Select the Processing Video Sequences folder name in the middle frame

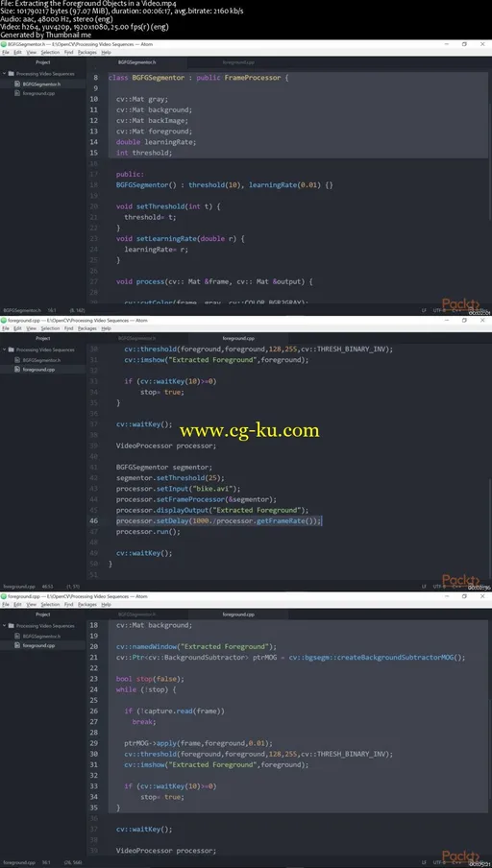click(x=45, y=350)
